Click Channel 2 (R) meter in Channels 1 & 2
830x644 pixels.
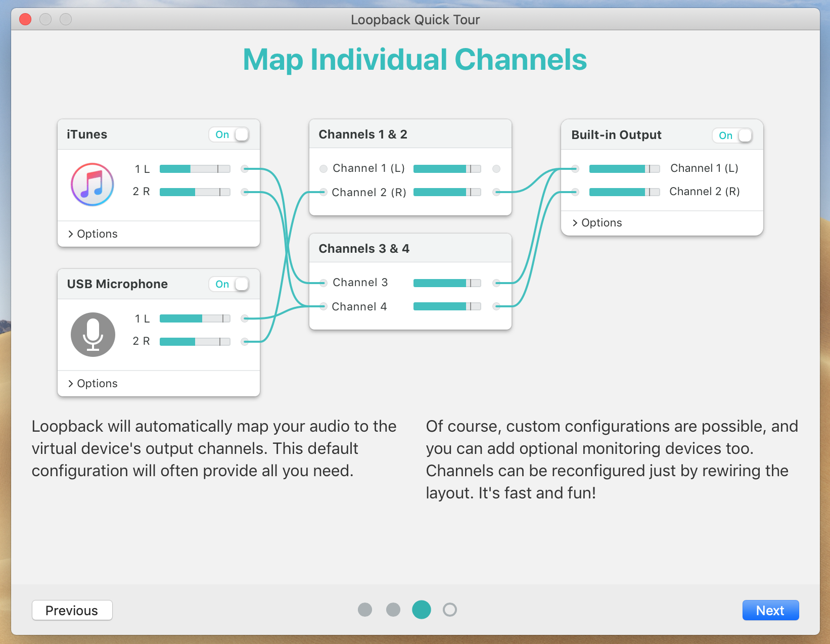tap(447, 192)
